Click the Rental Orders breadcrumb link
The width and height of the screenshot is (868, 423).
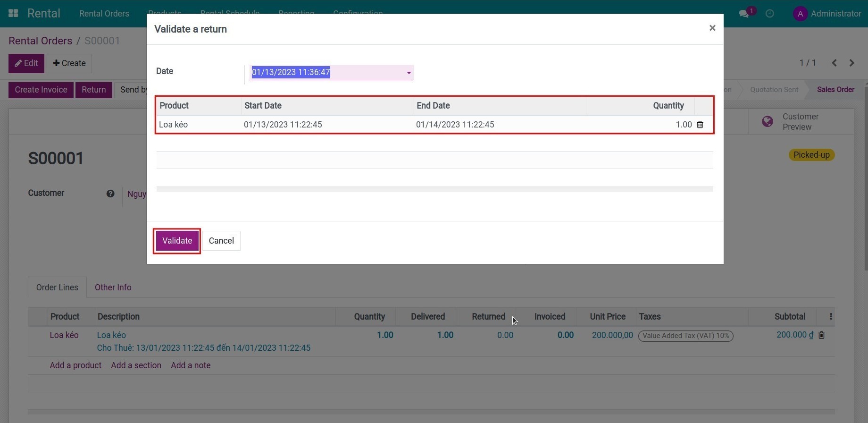[x=40, y=41]
